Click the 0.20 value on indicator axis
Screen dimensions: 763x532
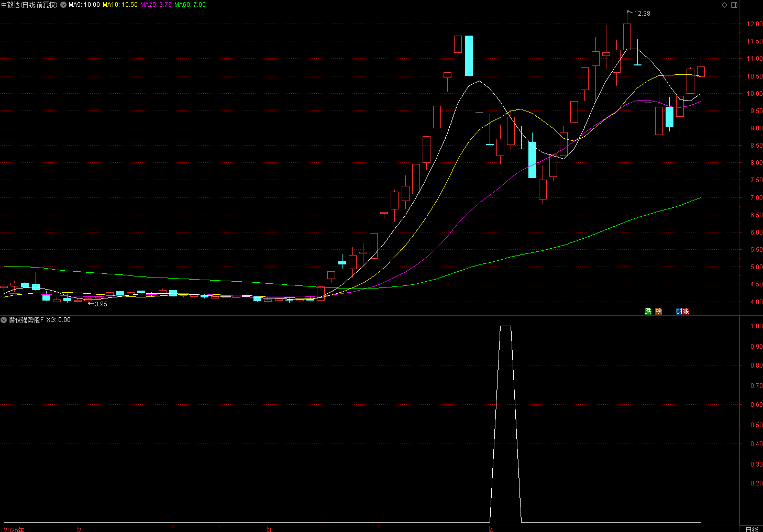point(756,483)
